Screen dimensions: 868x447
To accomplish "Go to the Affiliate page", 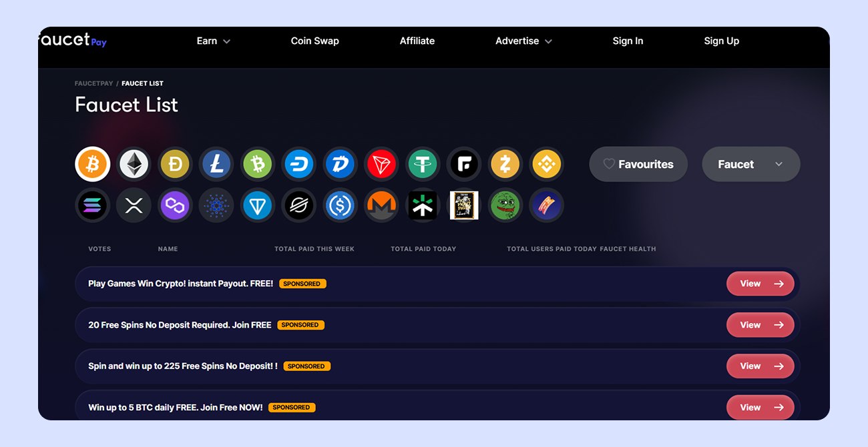I will point(417,41).
